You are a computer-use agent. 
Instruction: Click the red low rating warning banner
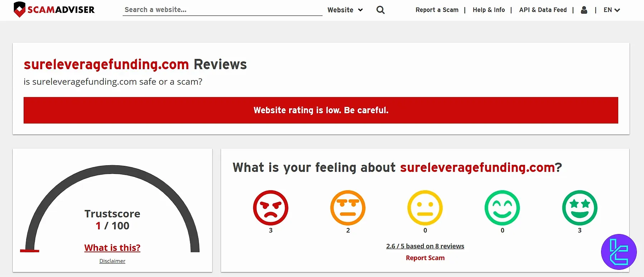click(321, 110)
